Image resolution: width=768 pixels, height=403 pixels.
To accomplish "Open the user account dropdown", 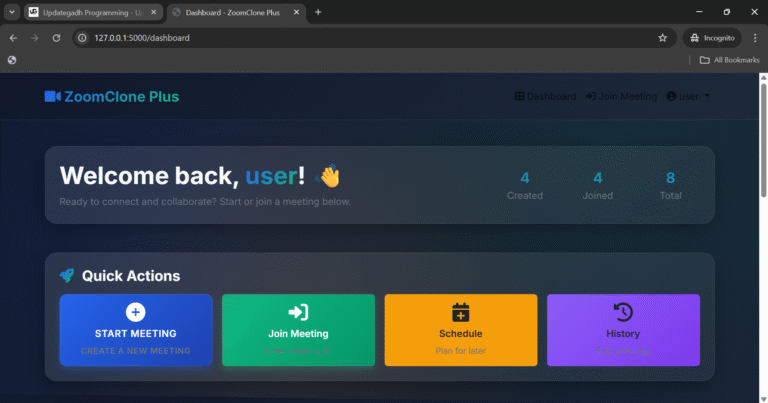I will tap(688, 97).
